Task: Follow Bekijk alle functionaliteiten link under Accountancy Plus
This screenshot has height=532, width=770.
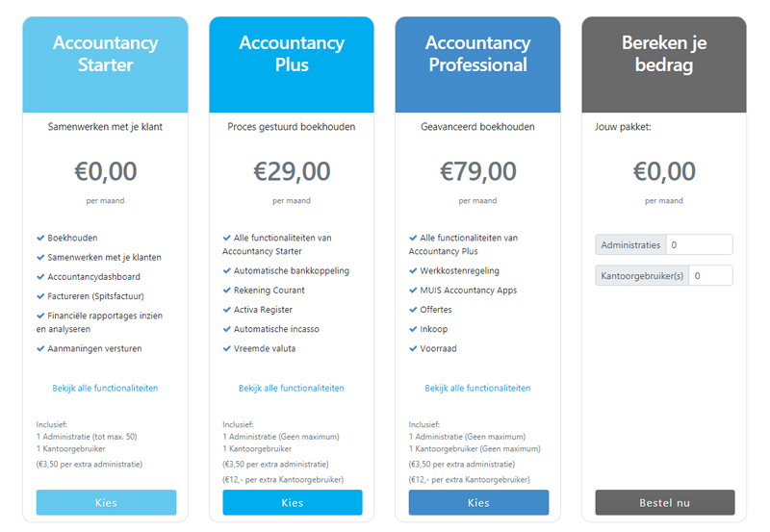Action: point(292,389)
